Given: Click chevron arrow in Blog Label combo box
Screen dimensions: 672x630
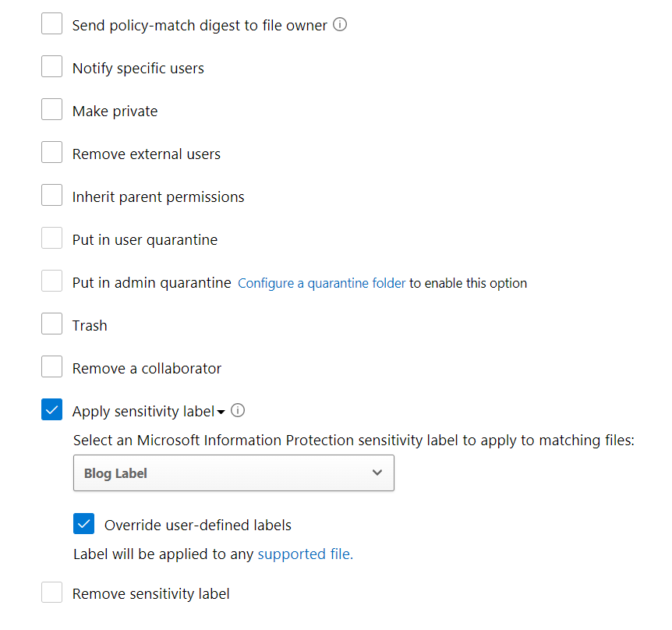Looking at the screenshot, I should 377,473.
